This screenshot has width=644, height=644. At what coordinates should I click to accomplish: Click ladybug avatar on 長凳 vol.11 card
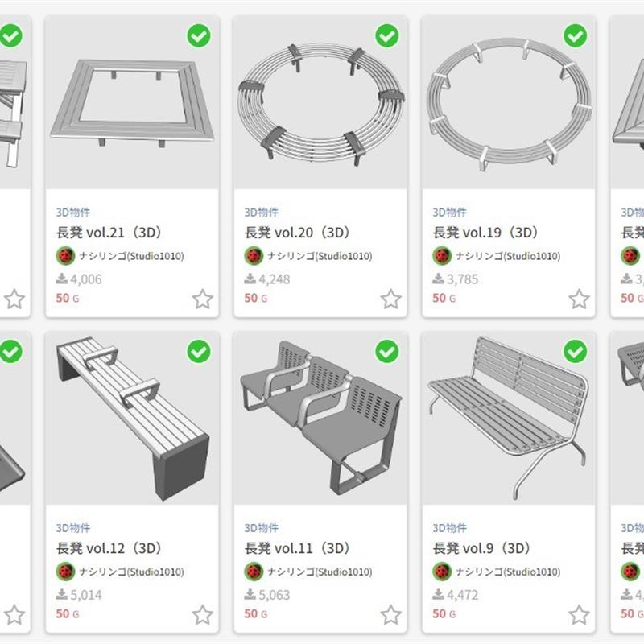pos(254,572)
